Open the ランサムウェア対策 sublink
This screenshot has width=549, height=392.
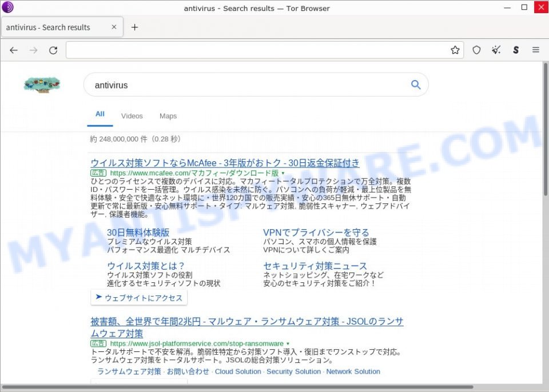click(x=129, y=371)
